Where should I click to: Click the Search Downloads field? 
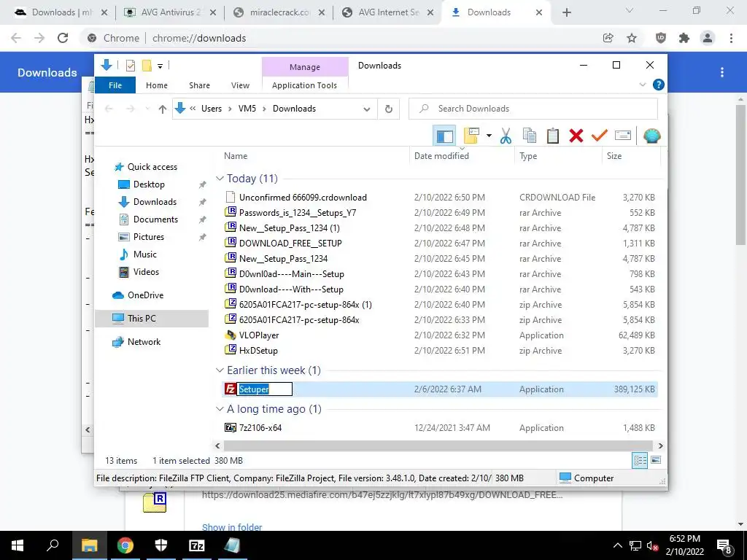click(x=533, y=109)
